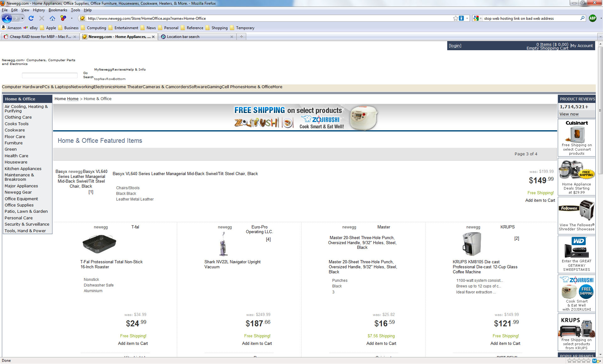
Task: Open Kitchen Appliances category
Action: coord(23,169)
